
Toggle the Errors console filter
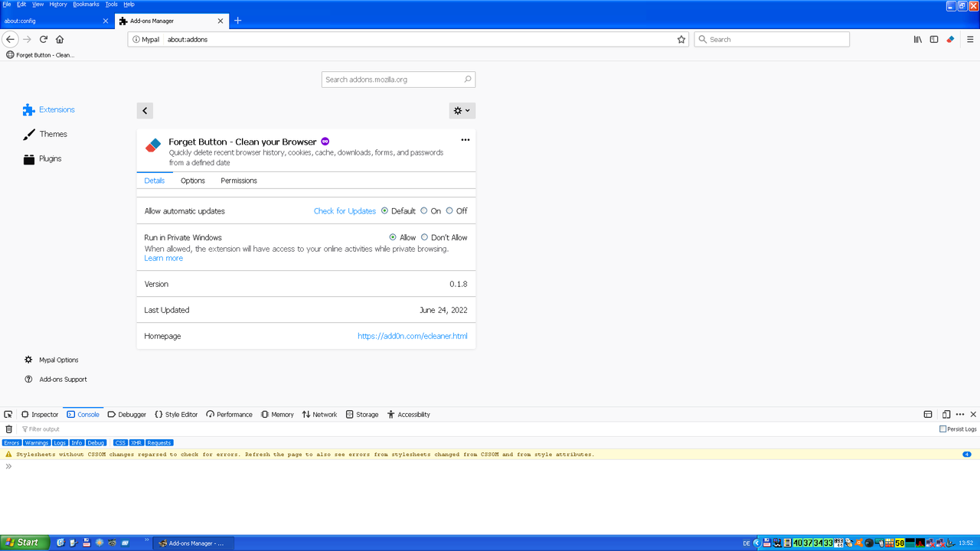pyautogui.click(x=11, y=442)
